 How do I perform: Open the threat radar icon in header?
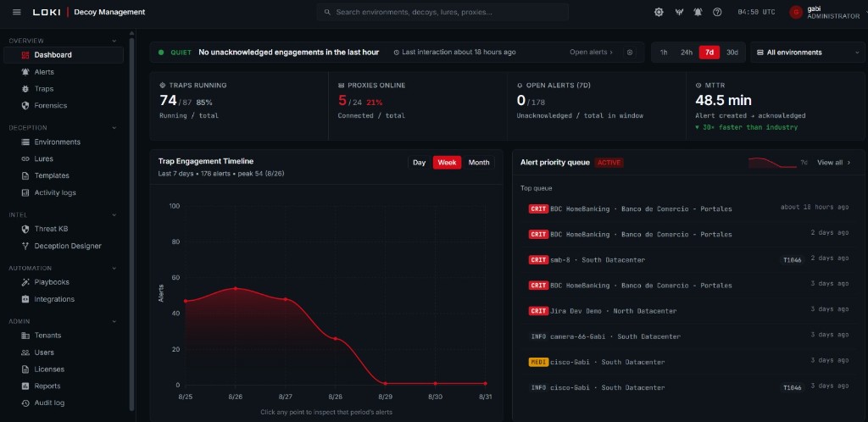[x=679, y=12]
